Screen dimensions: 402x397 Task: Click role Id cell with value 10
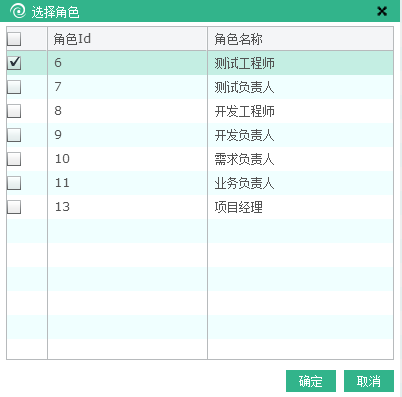127,159
